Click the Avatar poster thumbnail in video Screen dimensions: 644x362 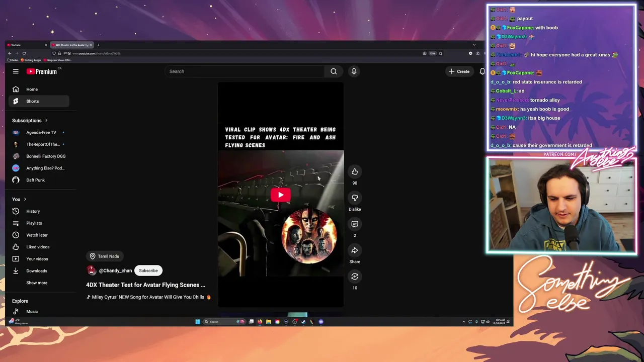coord(309,237)
